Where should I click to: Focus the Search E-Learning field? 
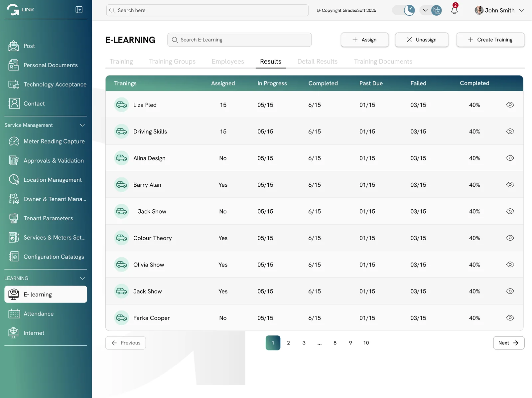click(239, 40)
